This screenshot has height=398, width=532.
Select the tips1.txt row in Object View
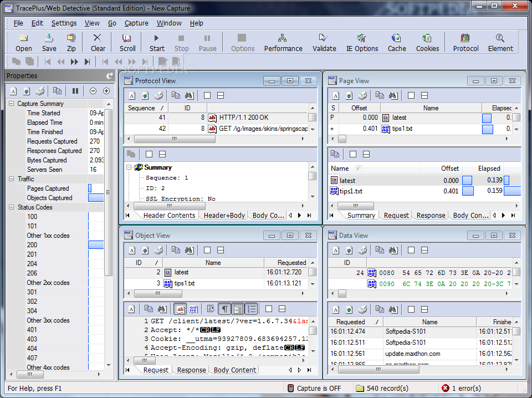[x=216, y=283]
